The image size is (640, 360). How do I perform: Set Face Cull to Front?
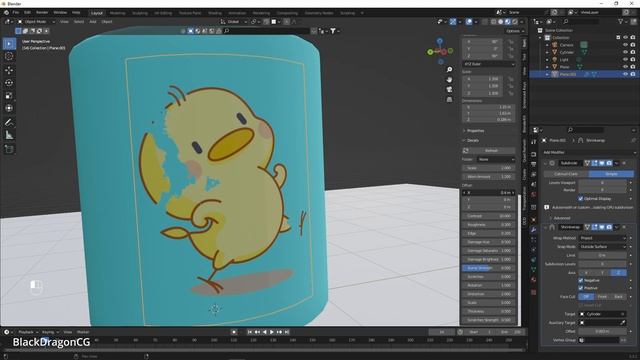[602, 297]
